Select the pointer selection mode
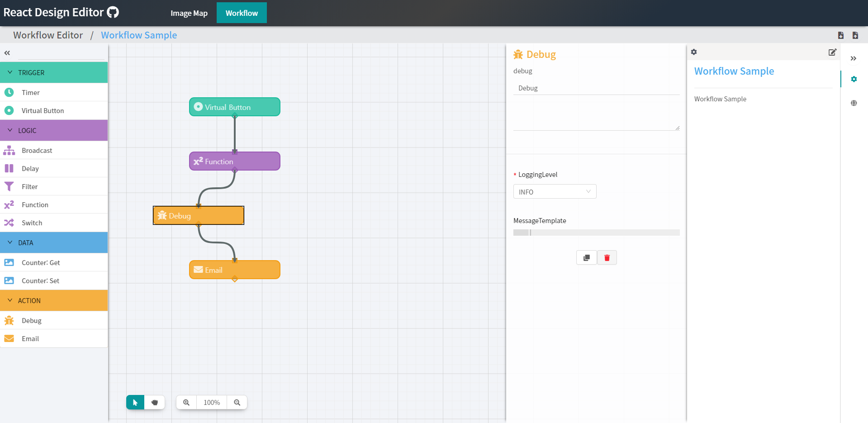The height and width of the screenshot is (423, 868). pyautogui.click(x=135, y=402)
